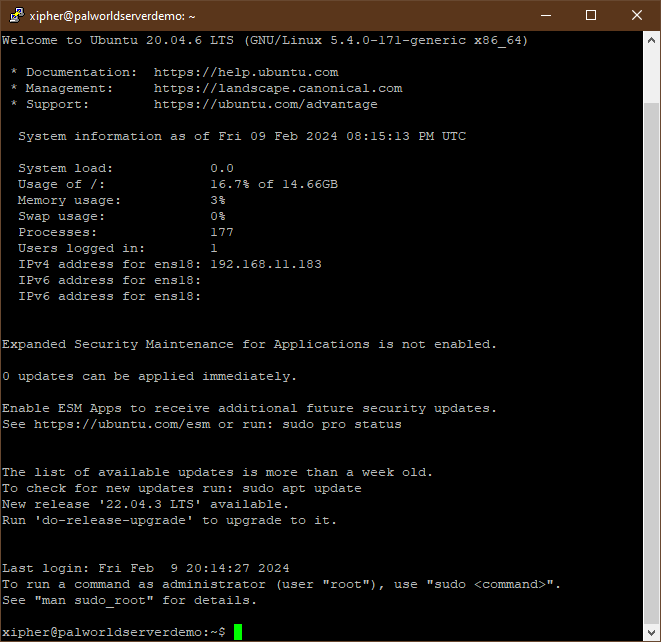The width and height of the screenshot is (661, 642).
Task: Click the URL https://ubuntu.com/advantage
Action: click(x=266, y=104)
